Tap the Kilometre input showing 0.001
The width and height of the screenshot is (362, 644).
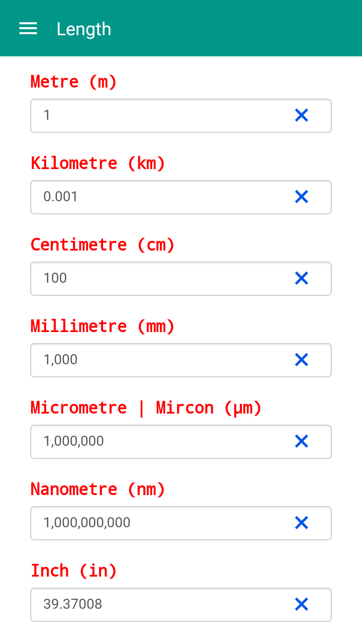[x=156, y=197]
